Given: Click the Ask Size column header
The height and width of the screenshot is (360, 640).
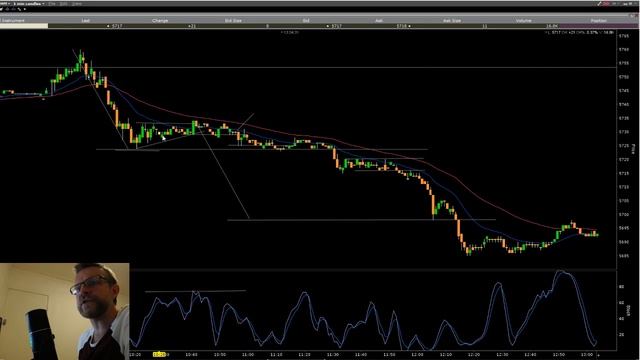Looking at the screenshot, I should (x=452, y=20).
